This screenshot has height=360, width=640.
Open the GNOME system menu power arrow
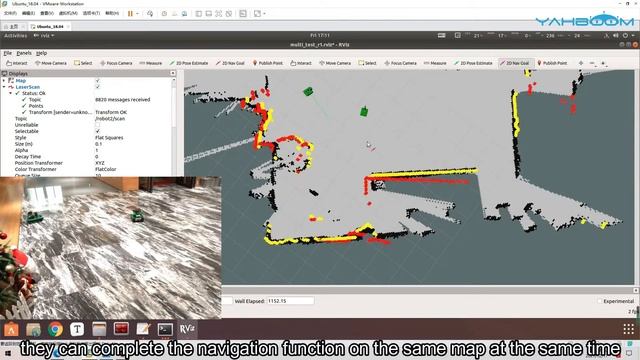coord(633,36)
